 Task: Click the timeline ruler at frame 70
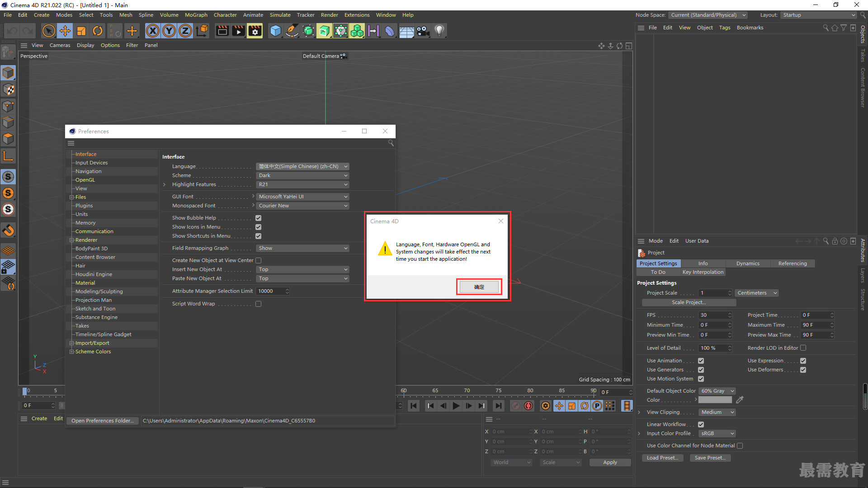467,391
